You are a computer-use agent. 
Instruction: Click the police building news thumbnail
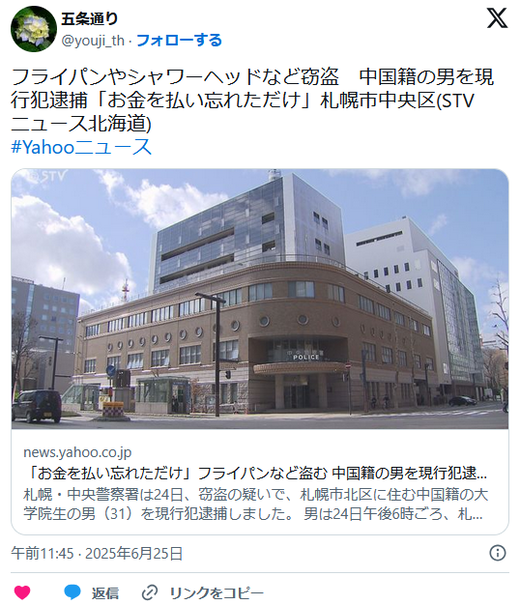click(x=260, y=299)
